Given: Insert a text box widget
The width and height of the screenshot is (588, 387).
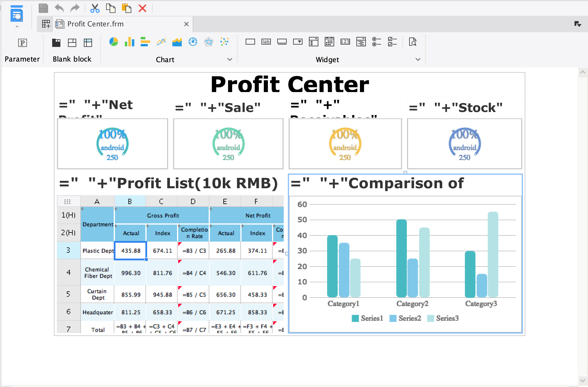Looking at the screenshot, I should (x=250, y=42).
